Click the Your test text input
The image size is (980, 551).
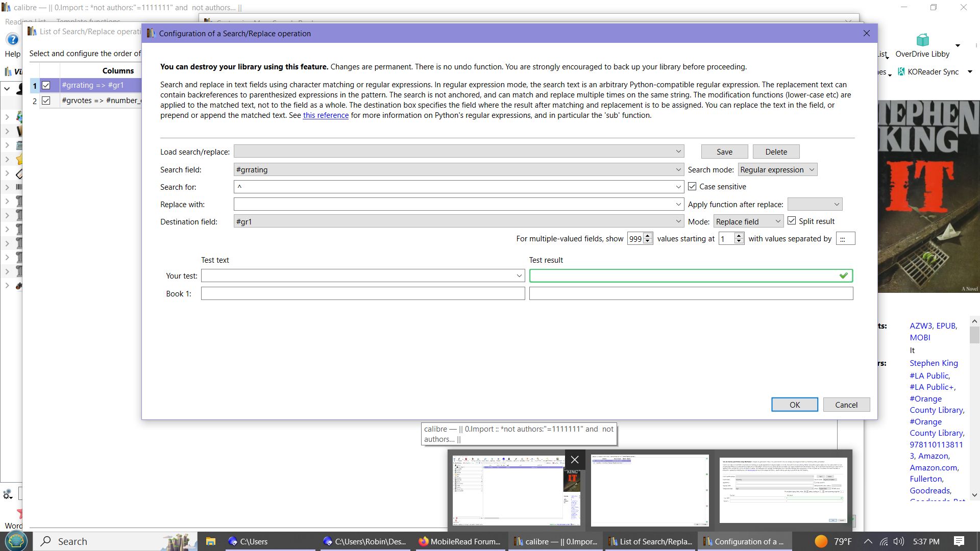click(357, 276)
